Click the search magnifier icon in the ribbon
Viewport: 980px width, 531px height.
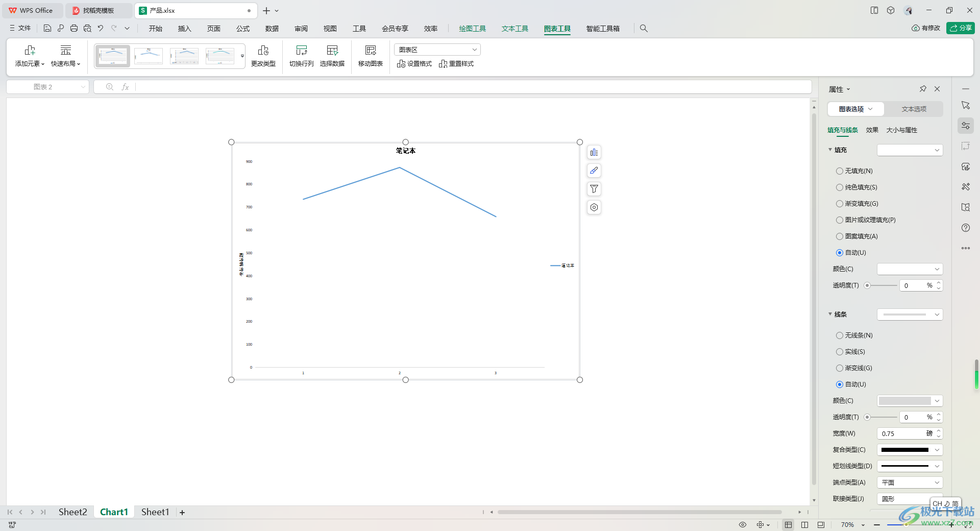644,29
